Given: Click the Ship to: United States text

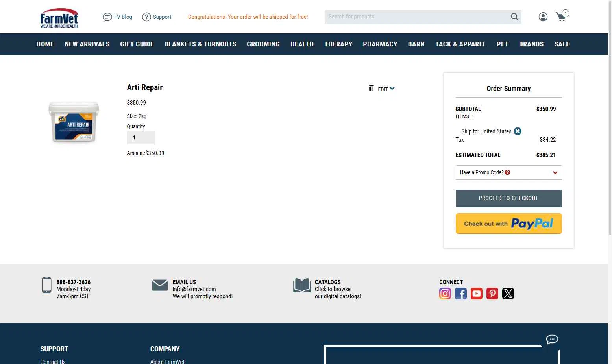Looking at the screenshot, I should pos(486,131).
